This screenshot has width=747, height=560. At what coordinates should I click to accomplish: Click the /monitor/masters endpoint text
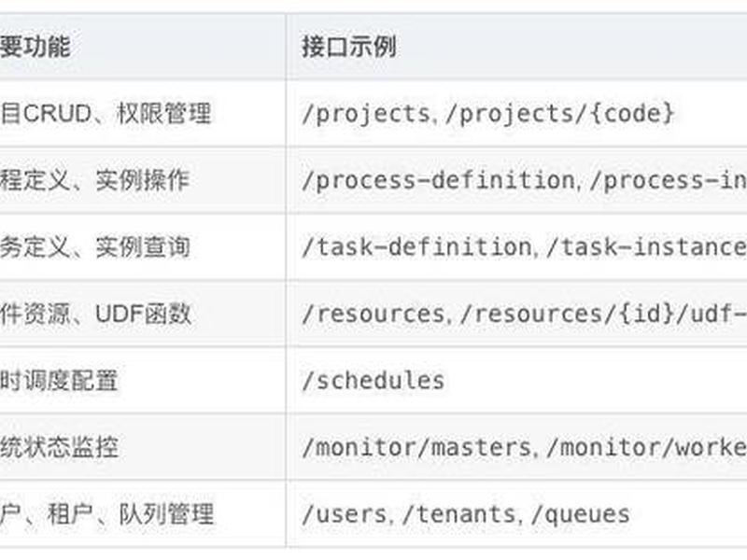416,447
